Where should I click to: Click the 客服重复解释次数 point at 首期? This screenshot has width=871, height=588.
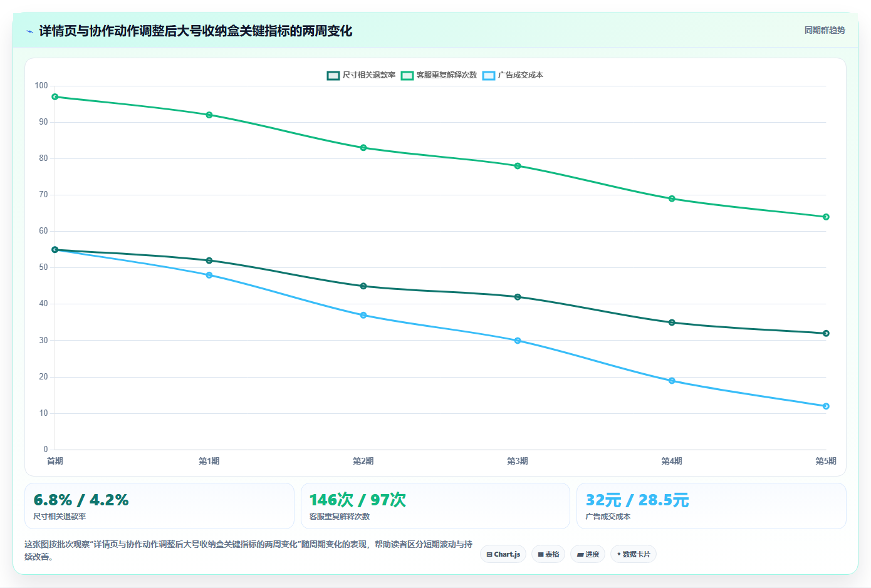55,97
